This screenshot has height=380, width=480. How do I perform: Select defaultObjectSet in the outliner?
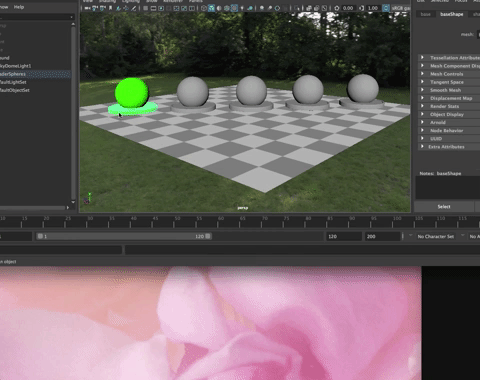click(x=15, y=90)
